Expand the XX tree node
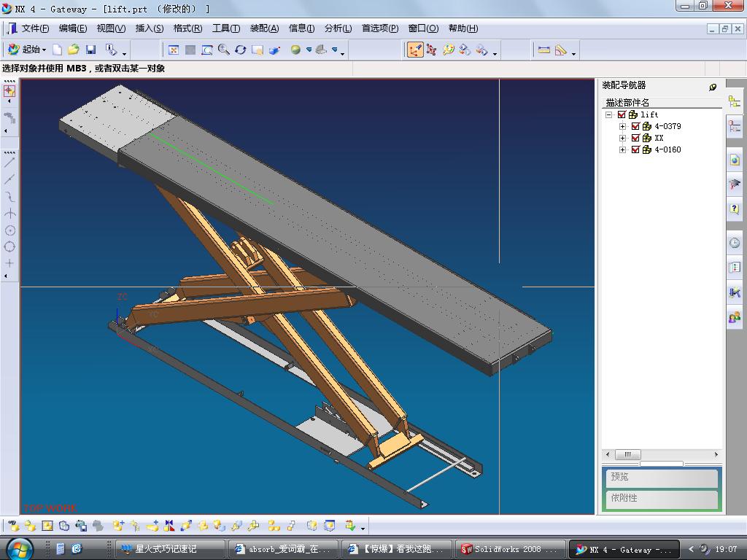747x560 pixels. pyautogui.click(x=623, y=138)
